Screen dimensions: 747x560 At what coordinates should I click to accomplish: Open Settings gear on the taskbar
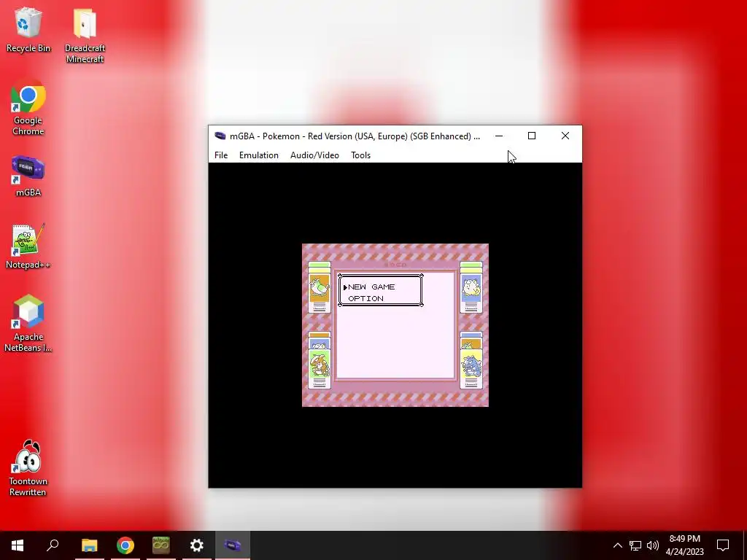click(197, 545)
